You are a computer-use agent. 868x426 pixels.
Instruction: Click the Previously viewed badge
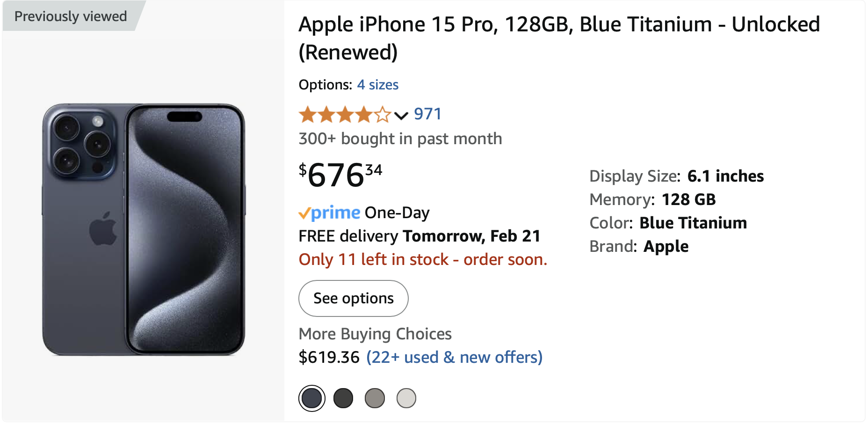pyautogui.click(x=71, y=16)
